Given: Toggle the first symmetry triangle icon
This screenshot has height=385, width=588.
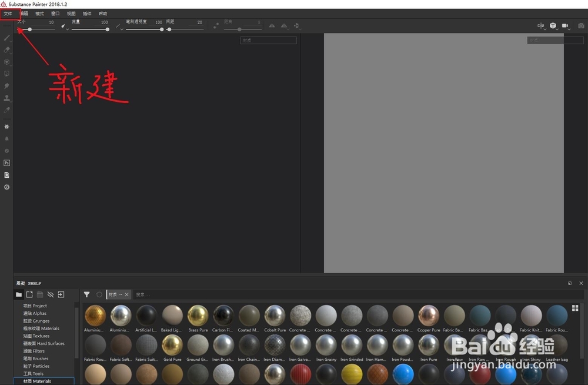Looking at the screenshot, I should tap(272, 25).
